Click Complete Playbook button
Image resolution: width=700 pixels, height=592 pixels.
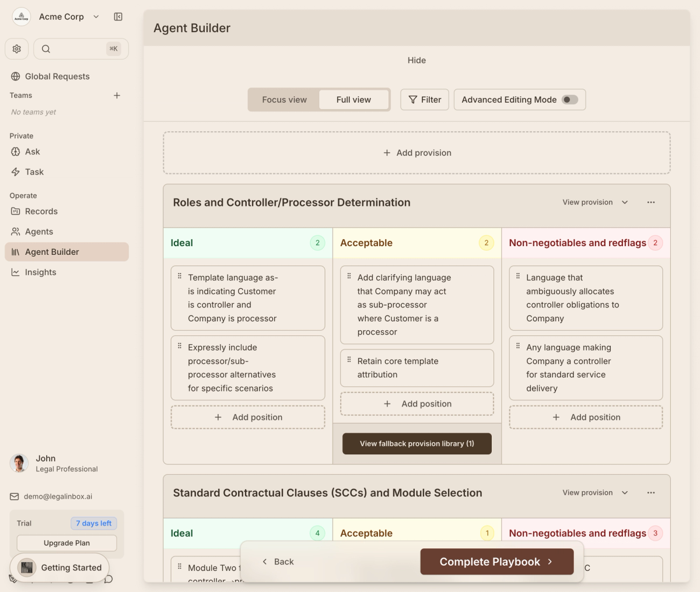[497, 562]
